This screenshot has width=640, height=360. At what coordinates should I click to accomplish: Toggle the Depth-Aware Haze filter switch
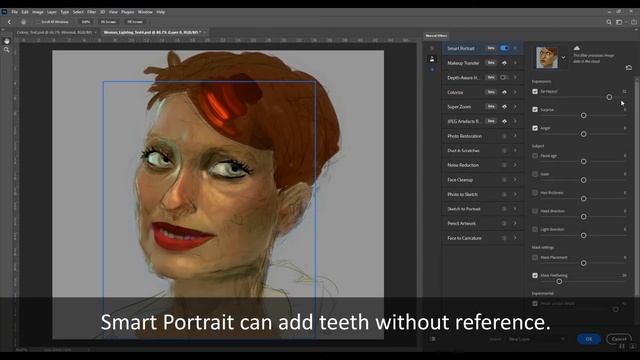point(504,78)
